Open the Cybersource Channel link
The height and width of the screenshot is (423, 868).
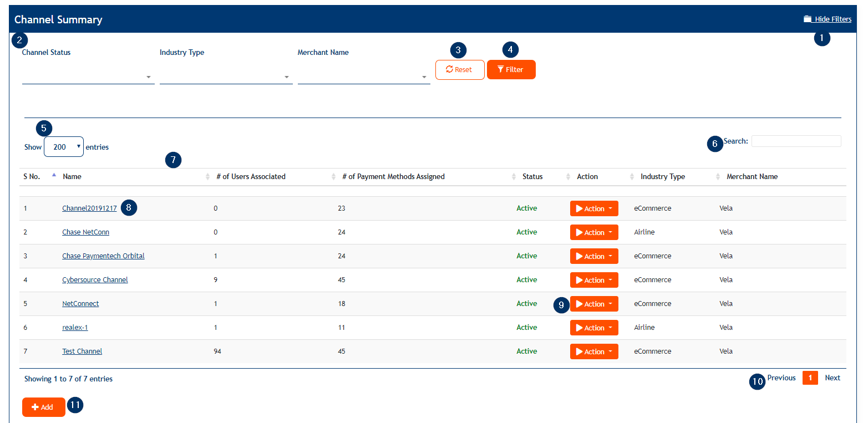click(95, 280)
